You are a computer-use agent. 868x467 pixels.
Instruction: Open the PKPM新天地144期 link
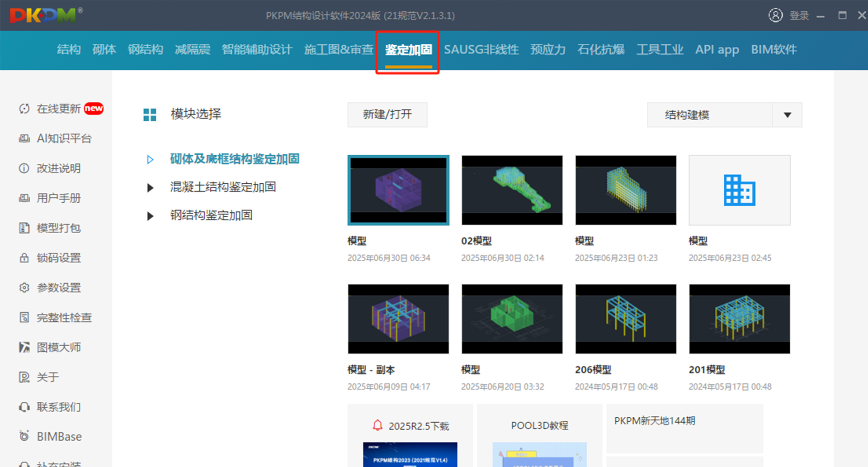(x=655, y=421)
